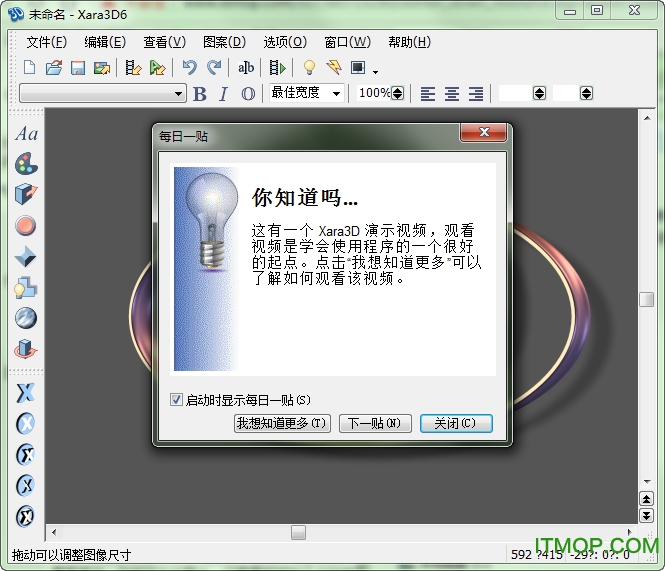
Task: Click the light bulb icon in toolbar
Action: coord(309,67)
